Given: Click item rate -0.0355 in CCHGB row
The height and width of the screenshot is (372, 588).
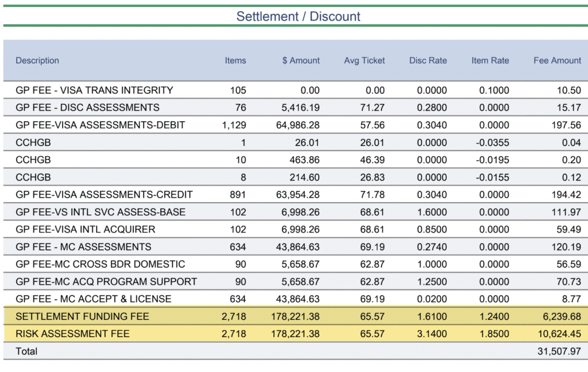Looking at the screenshot, I should click(492, 142).
